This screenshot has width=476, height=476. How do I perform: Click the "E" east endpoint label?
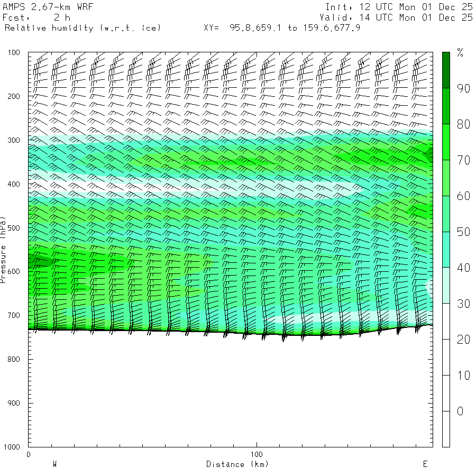pyautogui.click(x=425, y=464)
